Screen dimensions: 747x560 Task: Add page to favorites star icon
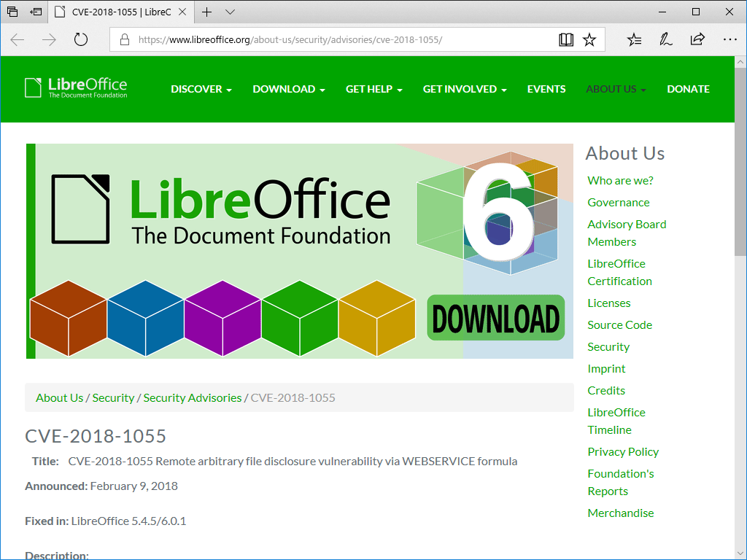[x=589, y=39]
